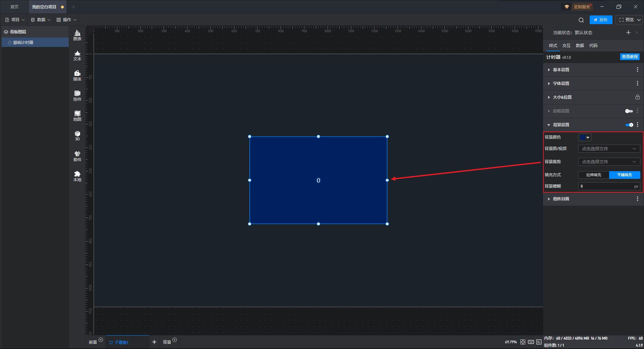Open 字体设置 more-options dots
The width and height of the screenshot is (644, 349).
(637, 83)
